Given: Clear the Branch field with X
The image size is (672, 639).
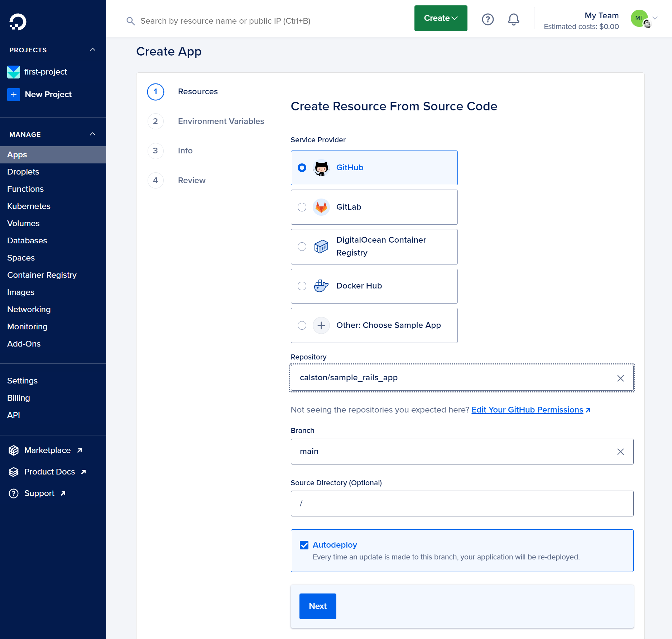Looking at the screenshot, I should 620,452.
